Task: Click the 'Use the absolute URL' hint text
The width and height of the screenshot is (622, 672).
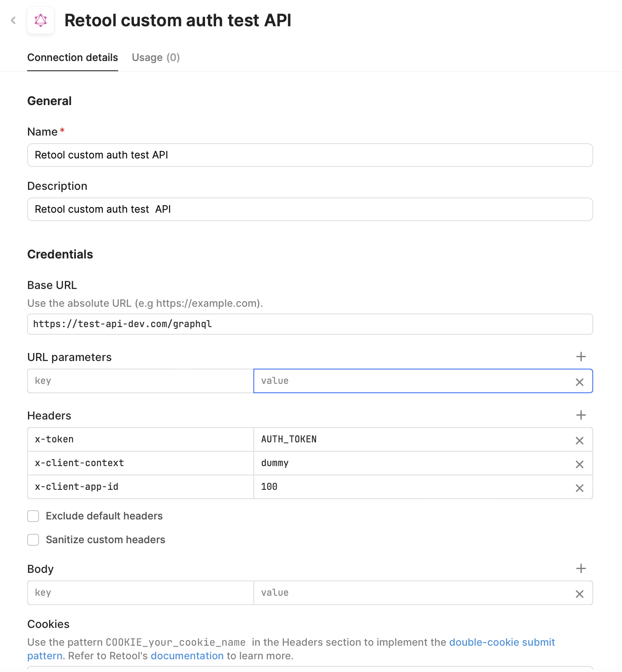Action: pos(145,303)
